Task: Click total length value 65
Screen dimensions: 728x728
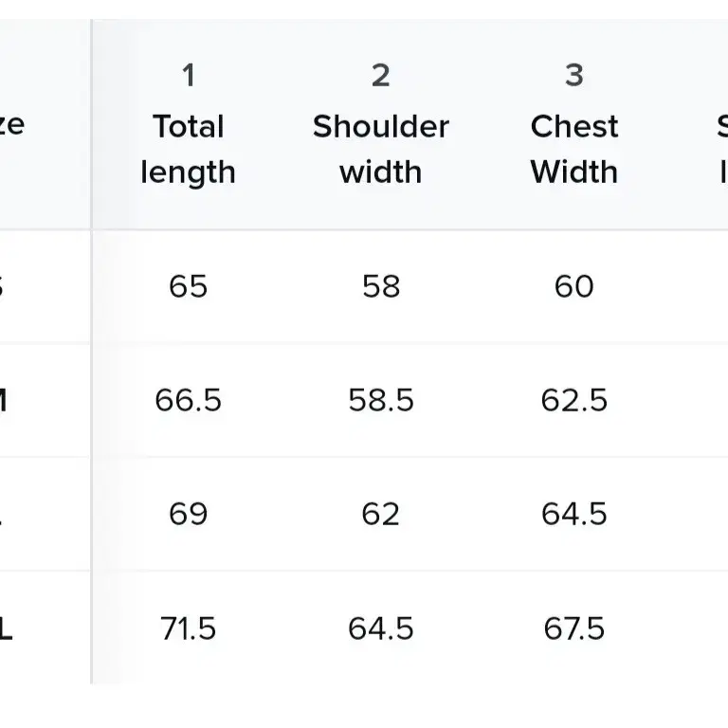Action: click(x=188, y=286)
